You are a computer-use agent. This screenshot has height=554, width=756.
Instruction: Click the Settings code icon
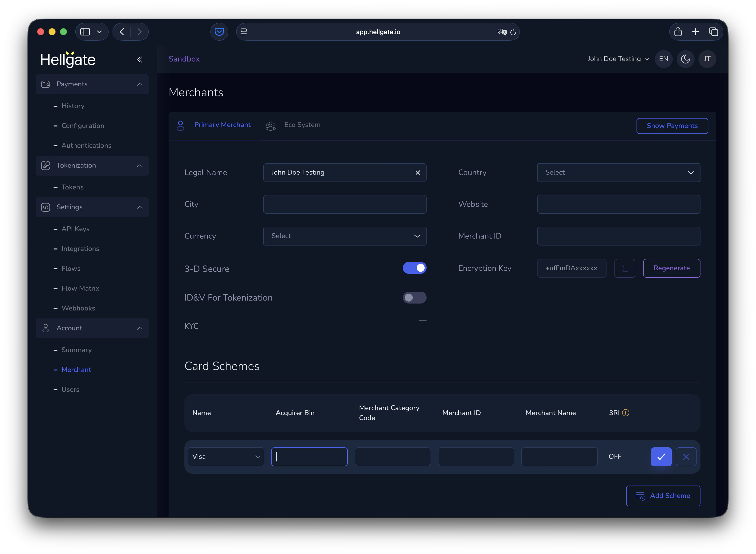coord(46,207)
